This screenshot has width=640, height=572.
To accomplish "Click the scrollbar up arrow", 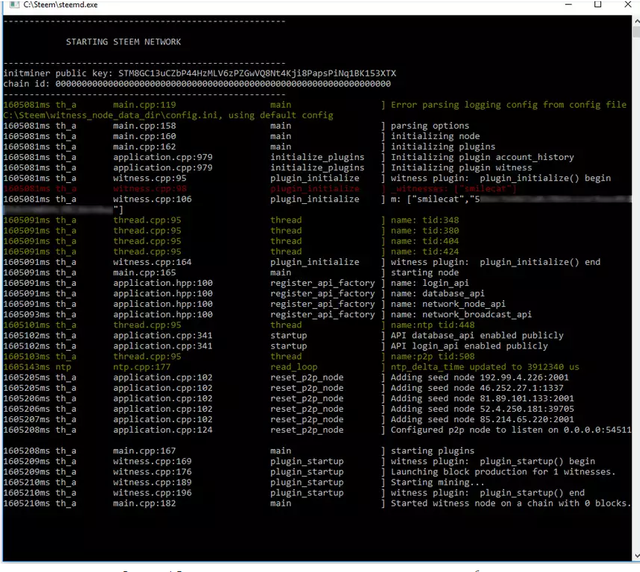I will click(636, 20).
